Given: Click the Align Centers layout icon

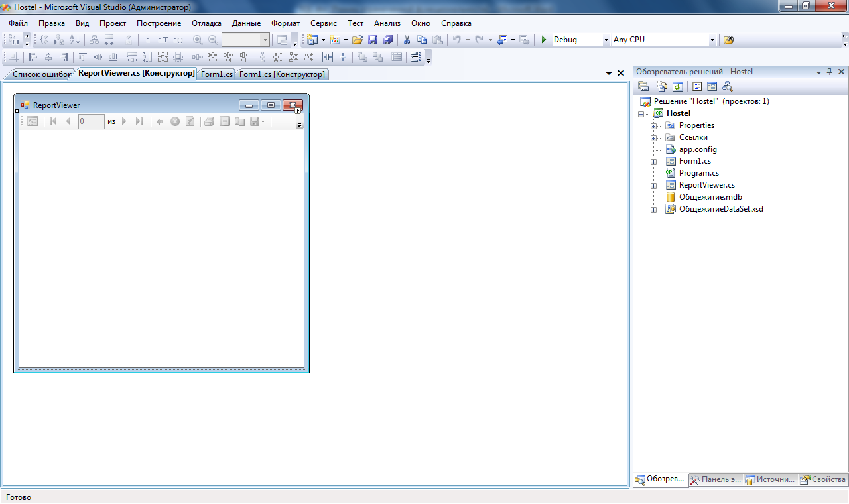Looking at the screenshot, I should point(48,57).
